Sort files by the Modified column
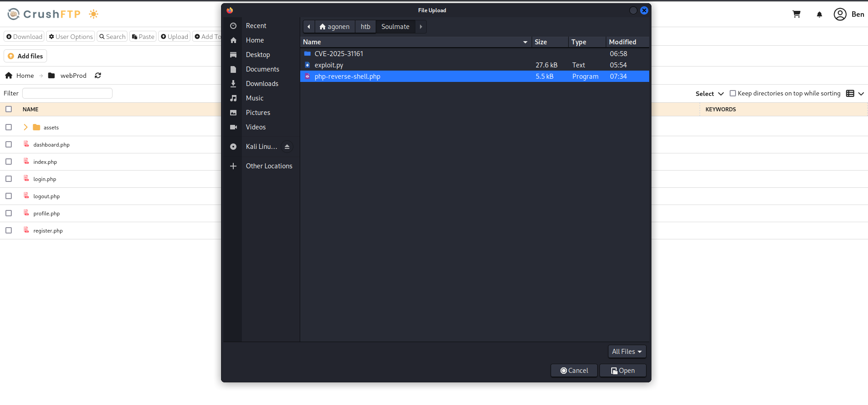 coord(627,42)
